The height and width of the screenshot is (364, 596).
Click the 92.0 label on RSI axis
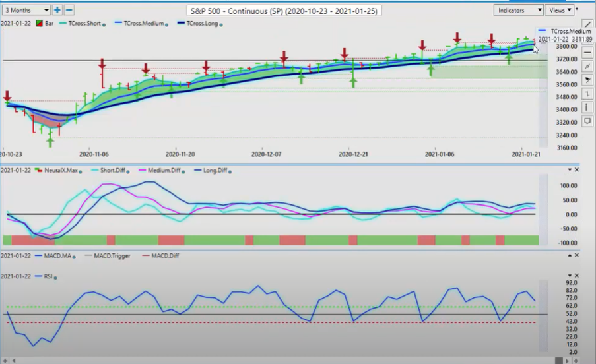(x=572, y=283)
